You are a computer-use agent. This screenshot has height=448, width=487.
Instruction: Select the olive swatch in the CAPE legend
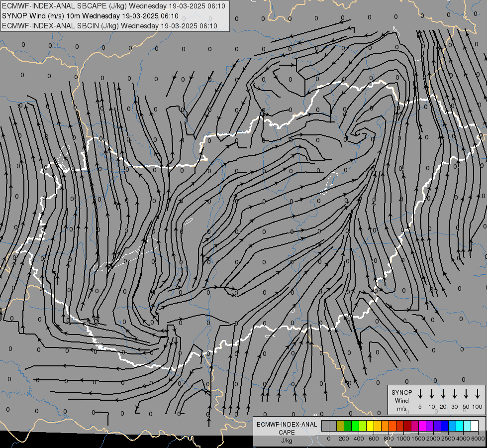(x=340, y=426)
